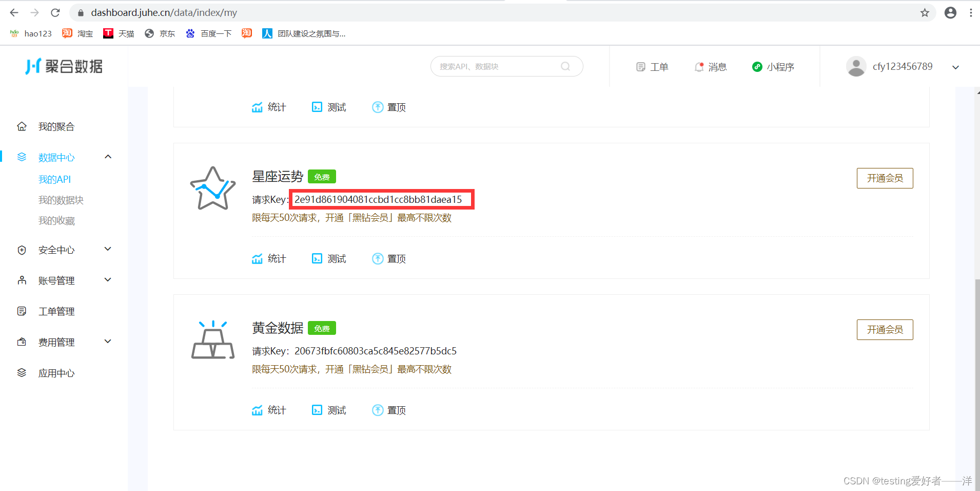Click the 小程序 mini-program icon
This screenshot has height=491, width=980.
click(758, 66)
